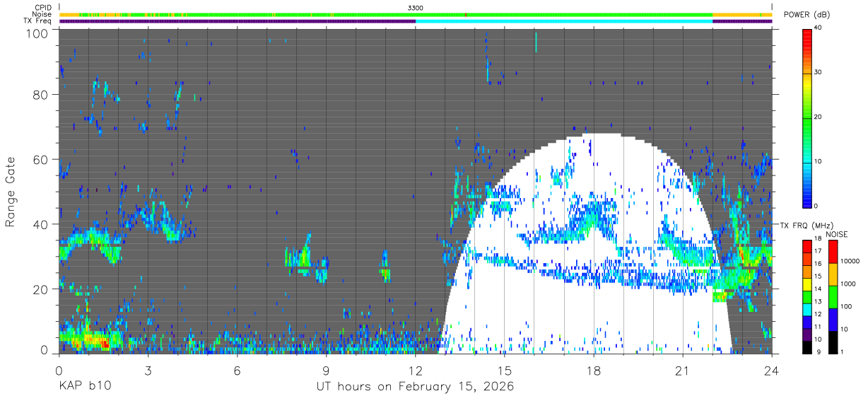Click the 100 tick on the Range Gate axis
The image size is (868, 401).
tap(38, 33)
